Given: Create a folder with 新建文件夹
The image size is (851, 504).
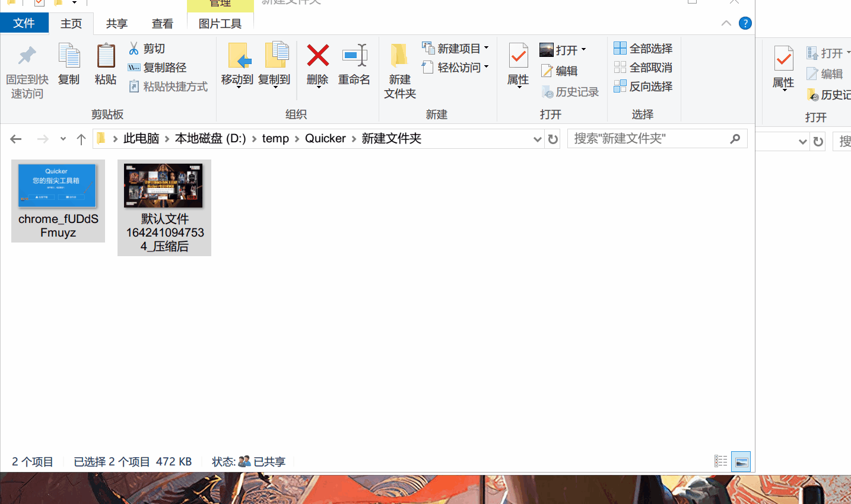Looking at the screenshot, I should [x=400, y=71].
